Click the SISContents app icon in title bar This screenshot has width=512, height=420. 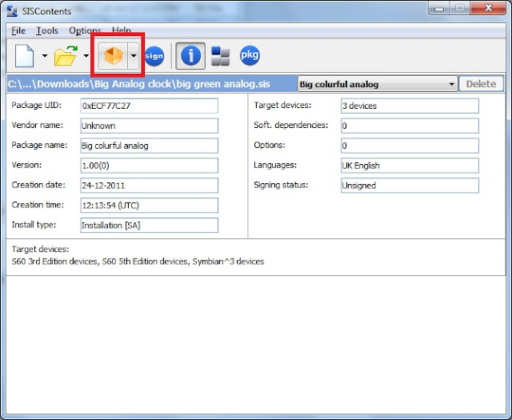pos(12,11)
